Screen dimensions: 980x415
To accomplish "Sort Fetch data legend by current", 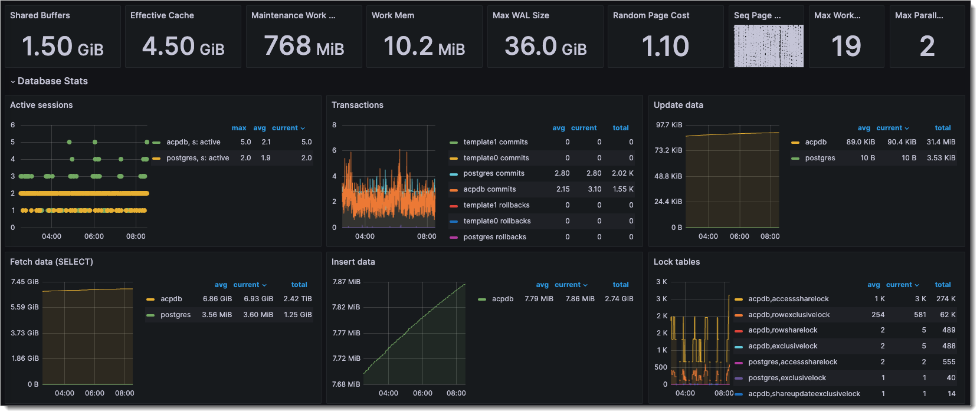I will point(250,285).
